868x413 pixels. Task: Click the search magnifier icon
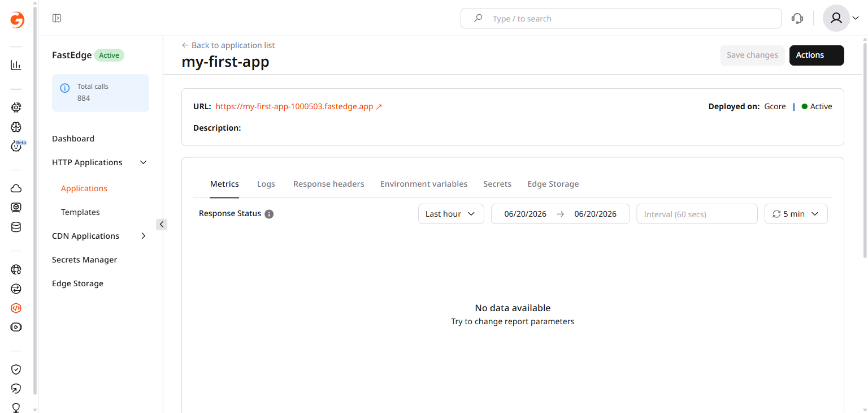(478, 18)
